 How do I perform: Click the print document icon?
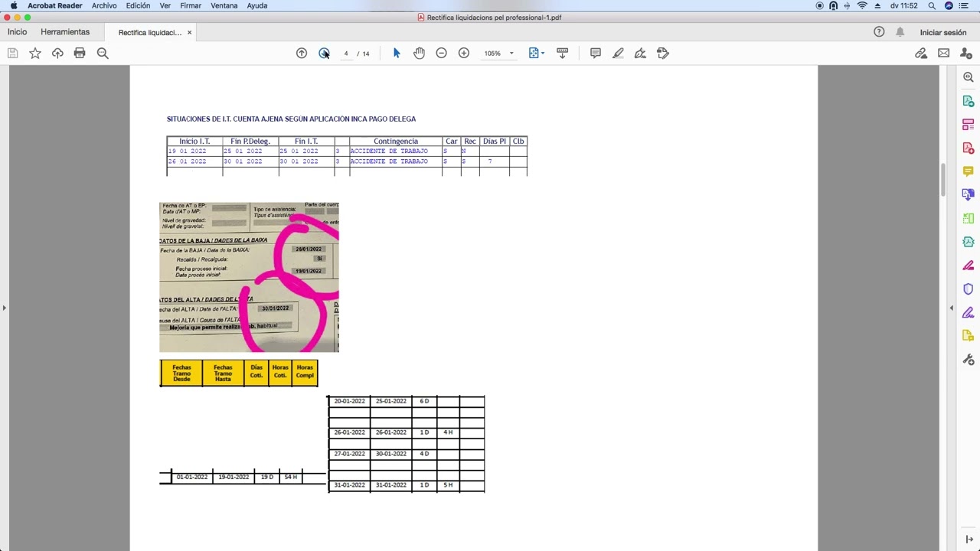coord(80,53)
